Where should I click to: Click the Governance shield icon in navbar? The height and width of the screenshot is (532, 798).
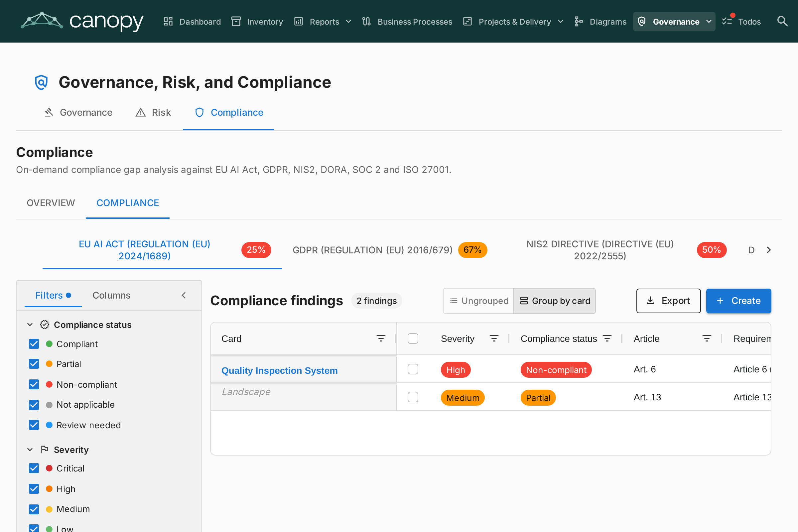641,22
